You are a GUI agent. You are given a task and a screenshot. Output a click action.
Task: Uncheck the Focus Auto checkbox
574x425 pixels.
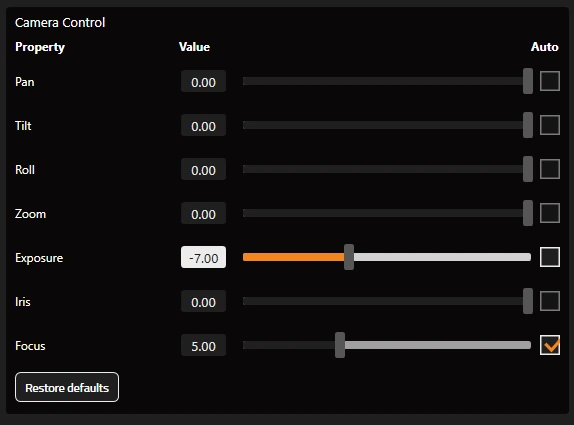click(x=550, y=345)
